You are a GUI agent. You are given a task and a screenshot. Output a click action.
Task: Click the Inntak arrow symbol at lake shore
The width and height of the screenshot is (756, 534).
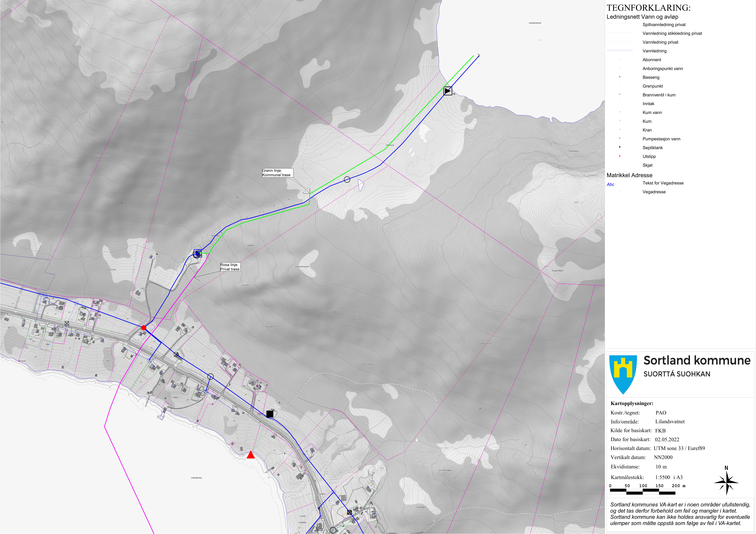pos(448,91)
